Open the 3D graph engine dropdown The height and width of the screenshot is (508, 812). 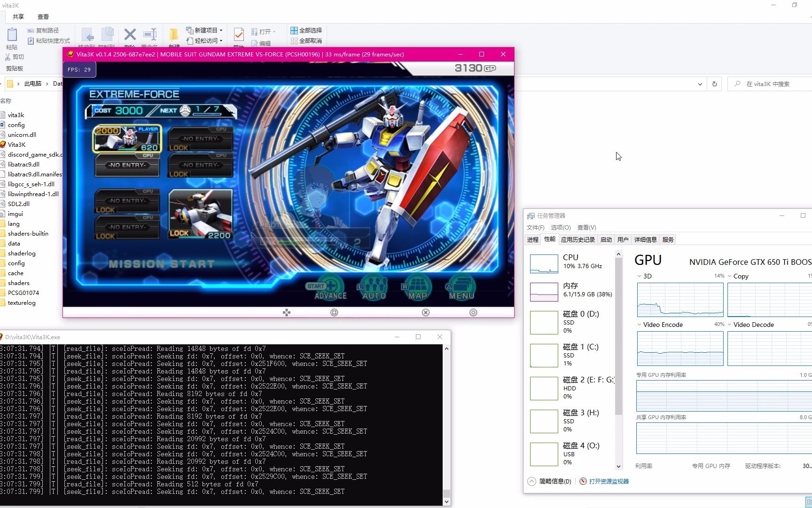[x=640, y=276]
